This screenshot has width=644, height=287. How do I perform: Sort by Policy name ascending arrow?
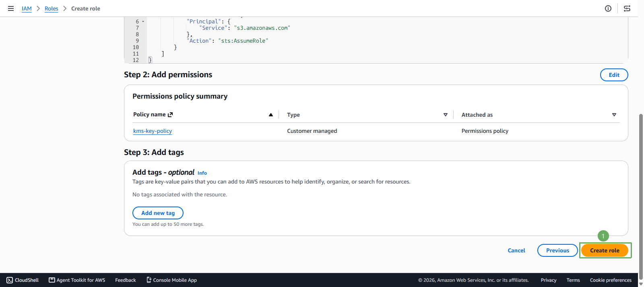pos(271,115)
